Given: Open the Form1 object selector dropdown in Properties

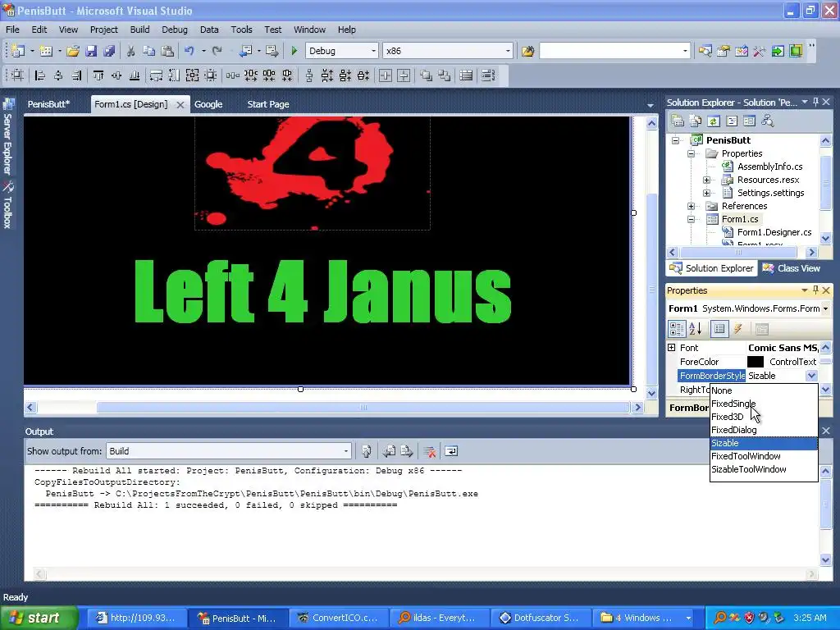Looking at the screenshot, I should [825, 308].
